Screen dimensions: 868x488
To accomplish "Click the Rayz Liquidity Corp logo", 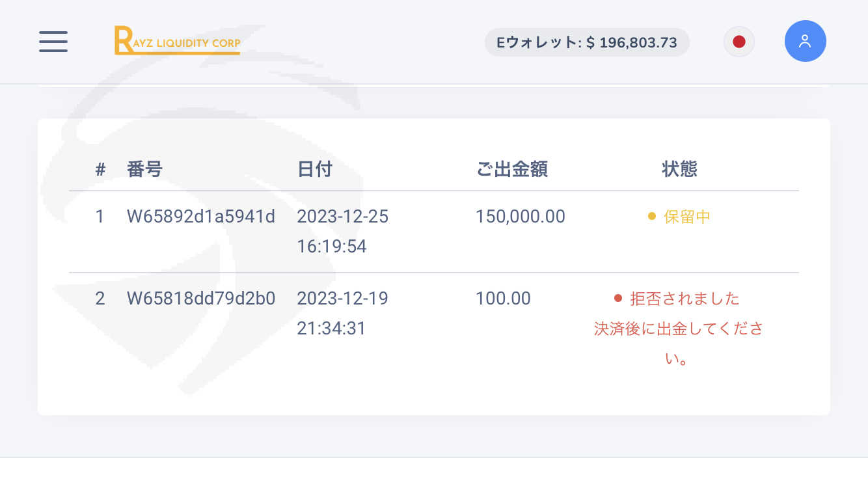I will pos(177,40).
